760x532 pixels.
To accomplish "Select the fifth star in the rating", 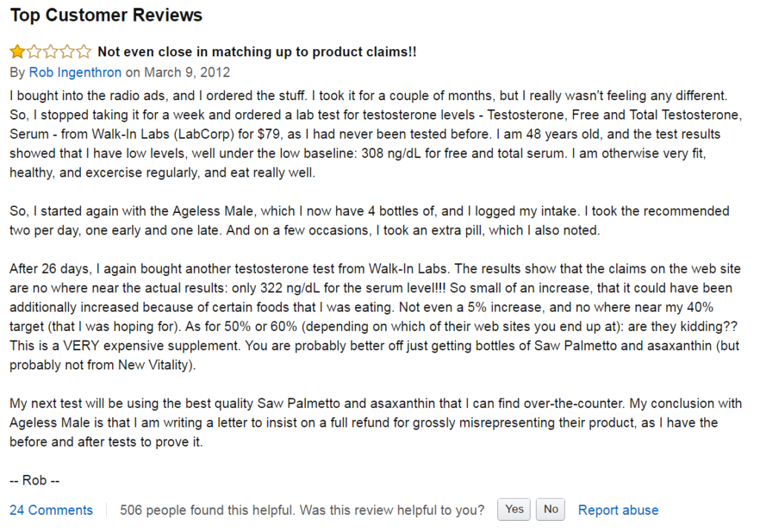I will click(85, 51).
